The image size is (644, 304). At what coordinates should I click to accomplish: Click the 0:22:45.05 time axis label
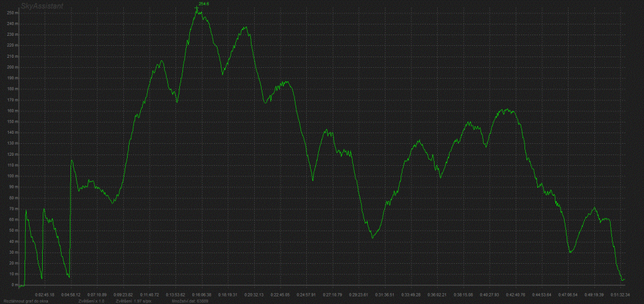point(280,294)
